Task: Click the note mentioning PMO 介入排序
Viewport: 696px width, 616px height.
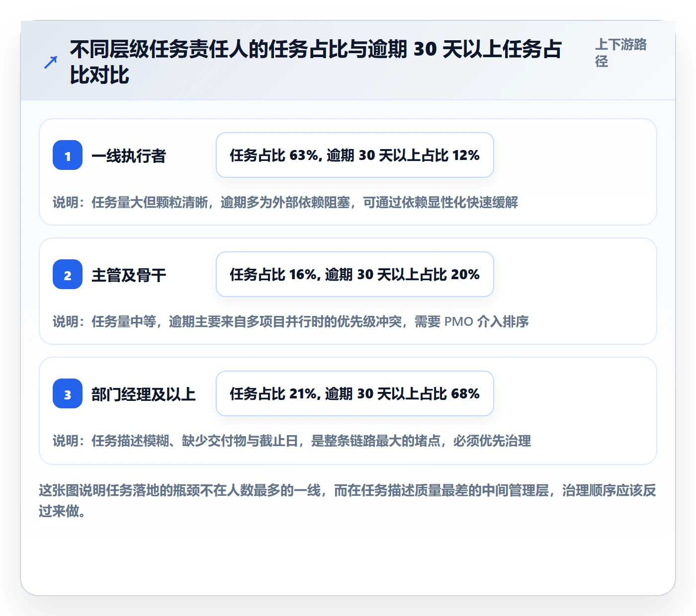Action: (291, 321)
